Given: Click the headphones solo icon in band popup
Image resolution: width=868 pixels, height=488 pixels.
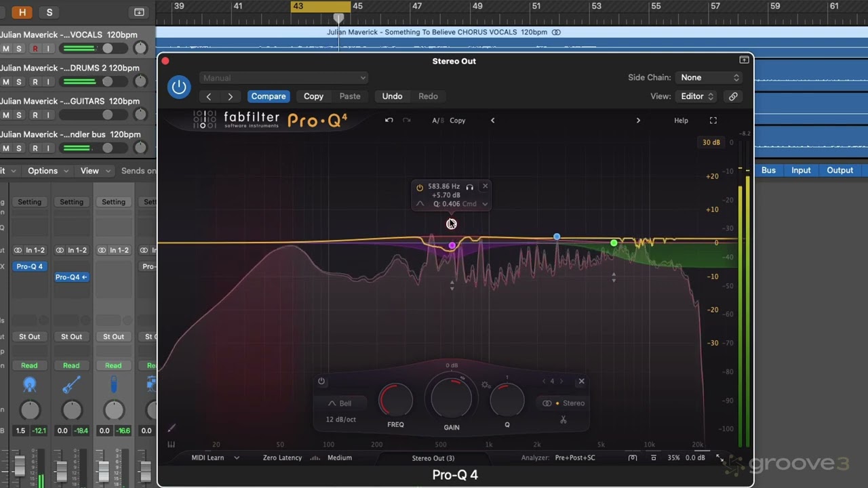Looking at the screenshot, I should pos(469,187).
